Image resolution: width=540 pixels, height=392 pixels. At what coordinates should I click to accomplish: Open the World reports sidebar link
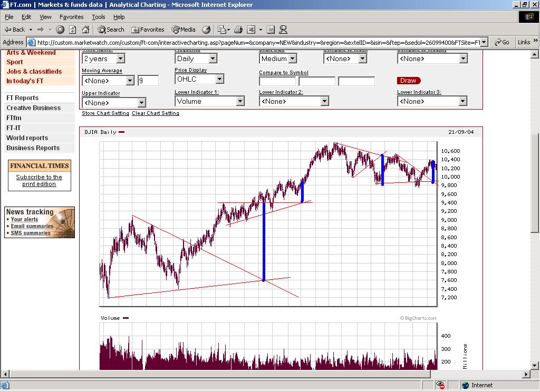point(27,138)
